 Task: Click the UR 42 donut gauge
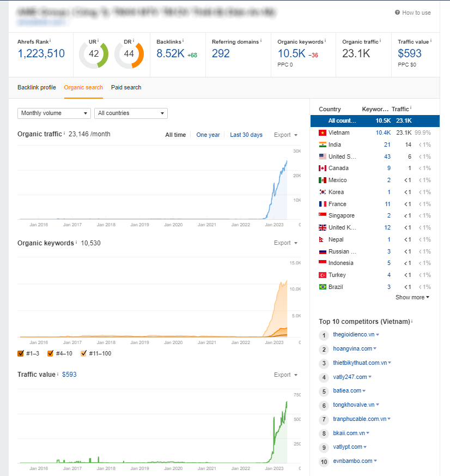93,54
